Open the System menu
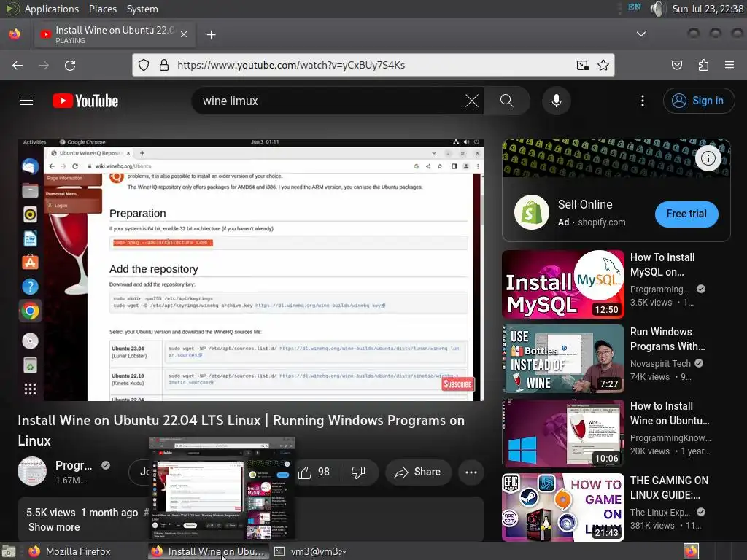Image resolution: width=747 pixels, height=560 pixels. point(142,9)
